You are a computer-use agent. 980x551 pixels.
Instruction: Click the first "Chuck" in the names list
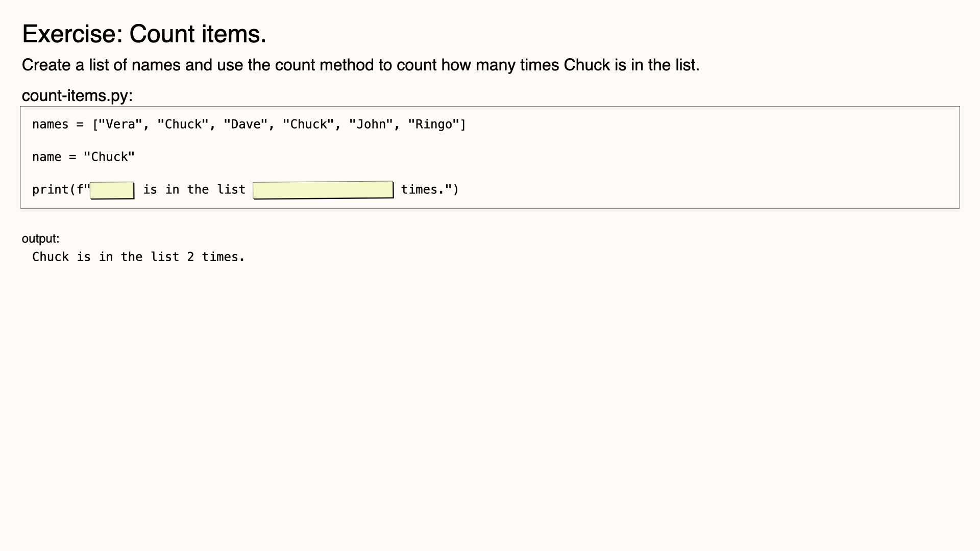click(x=183, y=124)
